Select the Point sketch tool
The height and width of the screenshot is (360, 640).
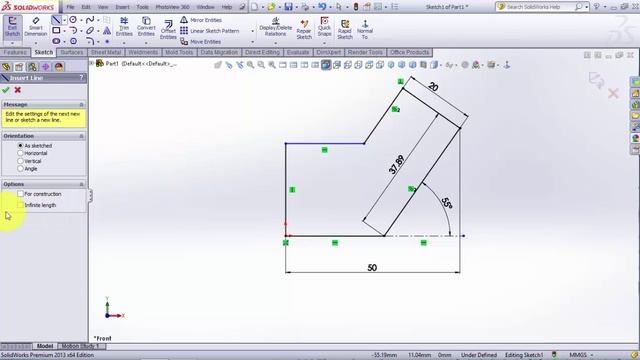107,41
